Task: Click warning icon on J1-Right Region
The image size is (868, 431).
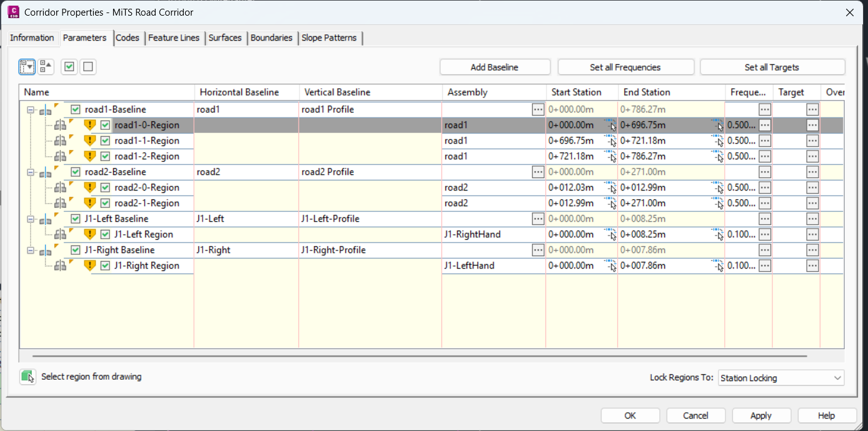Action: point(89,265)
